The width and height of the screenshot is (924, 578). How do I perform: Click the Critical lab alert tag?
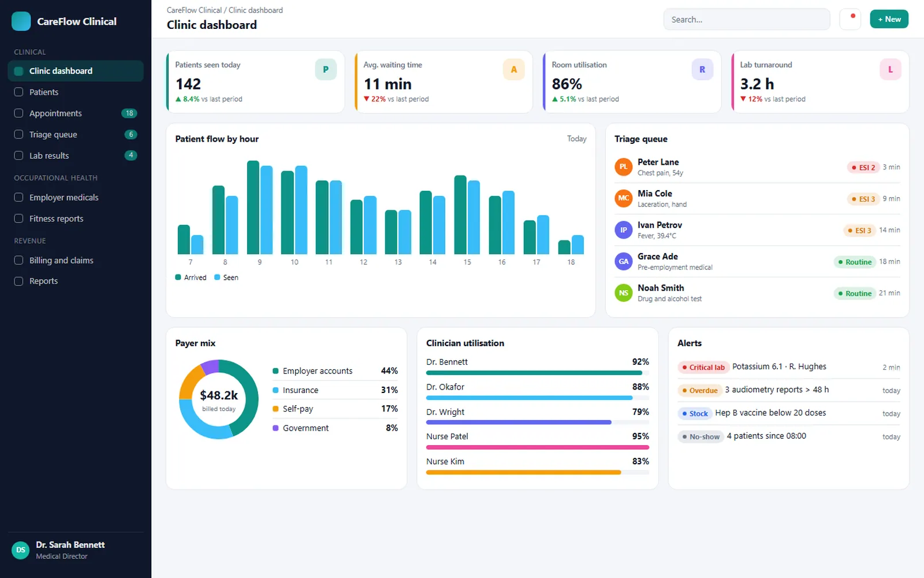703,367
